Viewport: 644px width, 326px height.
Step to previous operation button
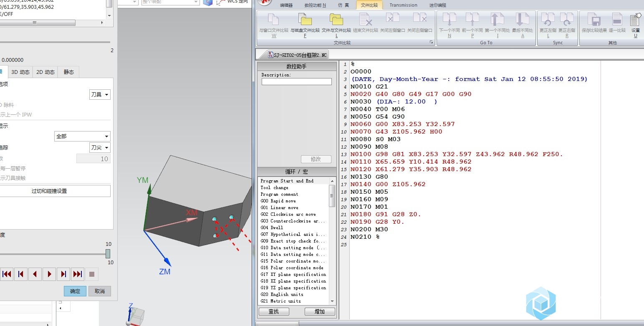(21, 274)
